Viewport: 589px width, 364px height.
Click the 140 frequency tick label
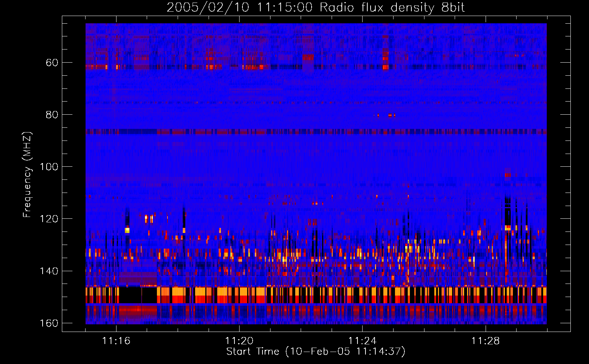pyautogui.click(x=49, y=271)
